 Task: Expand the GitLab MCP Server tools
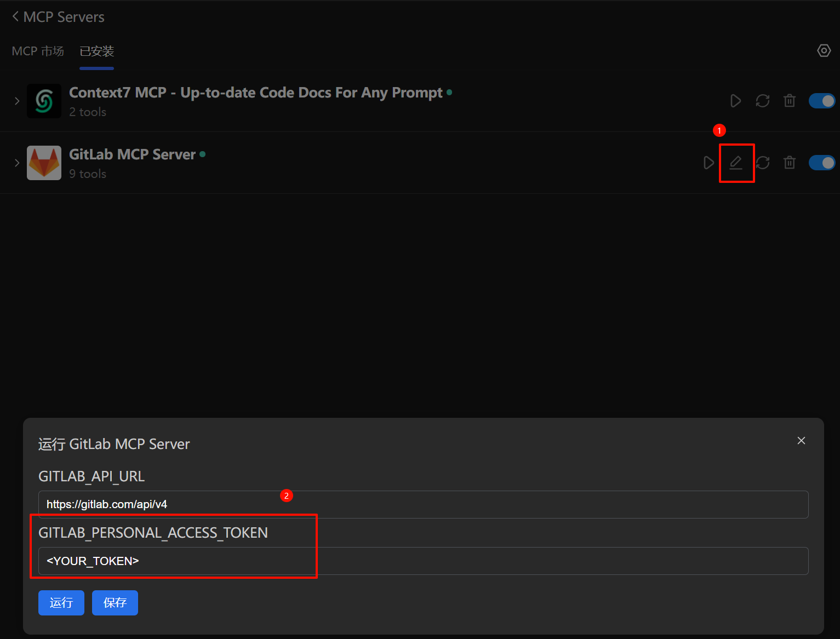17,163
